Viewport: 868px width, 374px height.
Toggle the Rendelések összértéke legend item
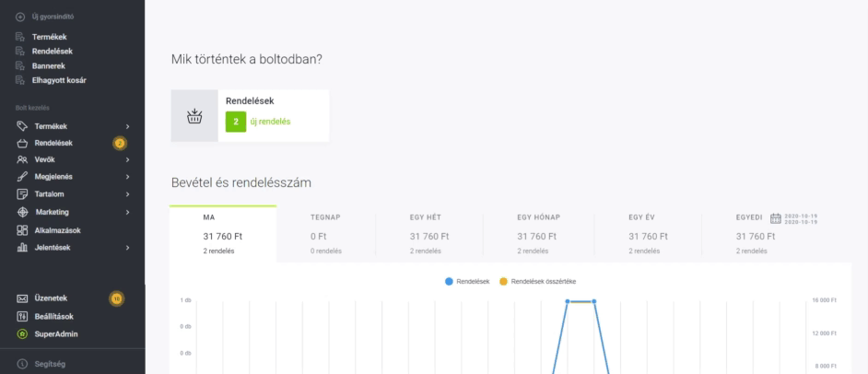pos(537,282)
